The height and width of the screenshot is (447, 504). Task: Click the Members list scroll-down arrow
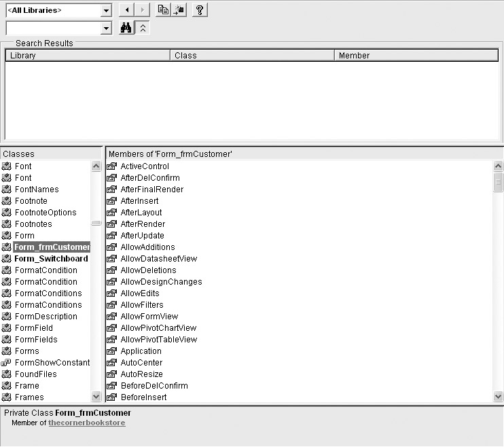point(498,397)
